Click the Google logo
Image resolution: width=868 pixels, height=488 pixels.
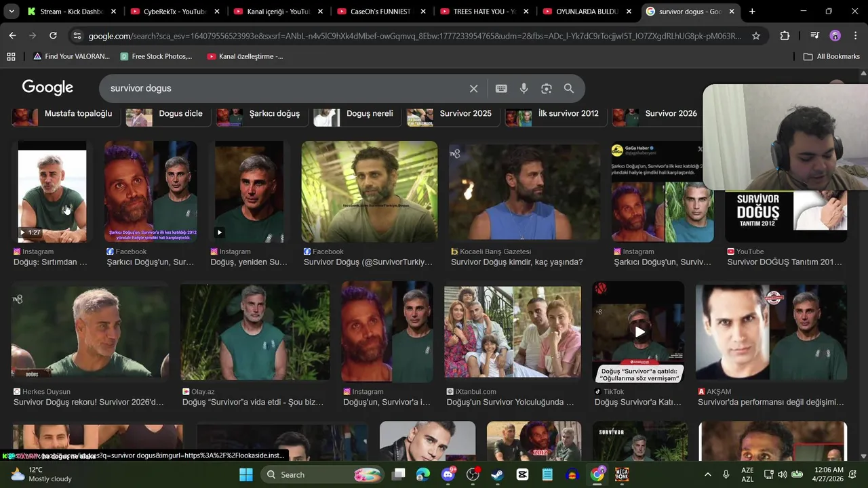[x=47, y=88]
